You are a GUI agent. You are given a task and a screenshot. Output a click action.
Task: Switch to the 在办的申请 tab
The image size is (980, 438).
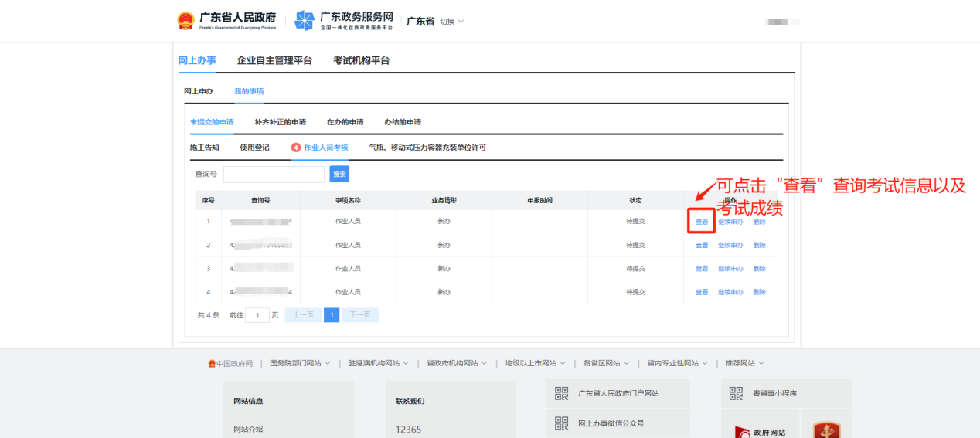click(345, 122)
